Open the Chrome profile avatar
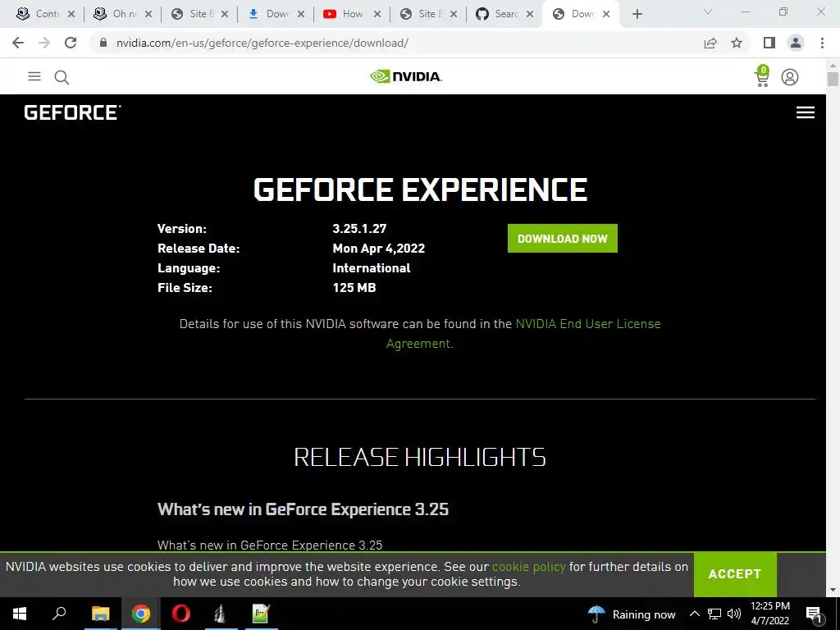Image resolution: width=840 pixels, height=630 pixels. 796,43
